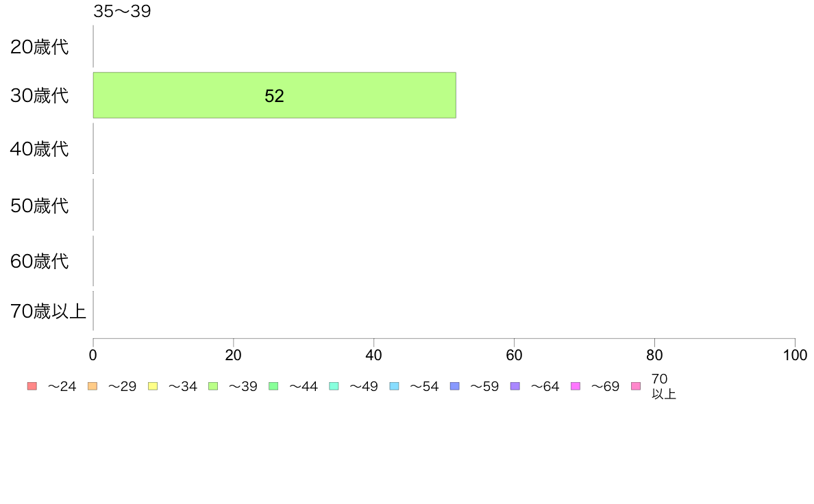Click the orange ~29 legend swatch

tap(92, 386)
